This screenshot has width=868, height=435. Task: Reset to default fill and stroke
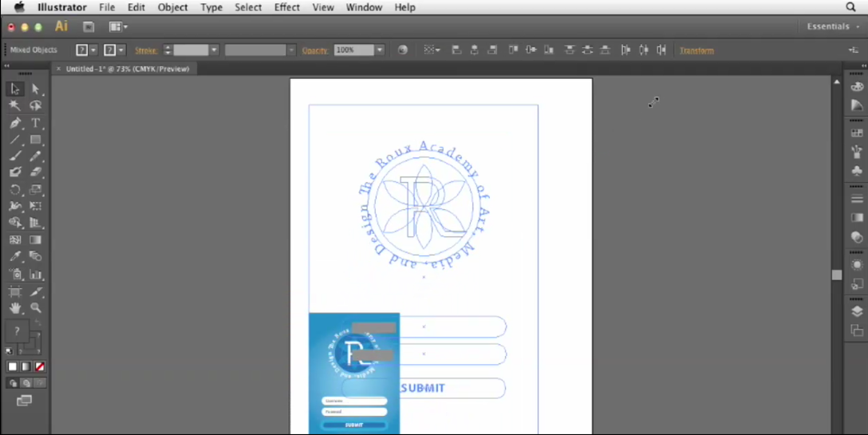click(10, 350)
